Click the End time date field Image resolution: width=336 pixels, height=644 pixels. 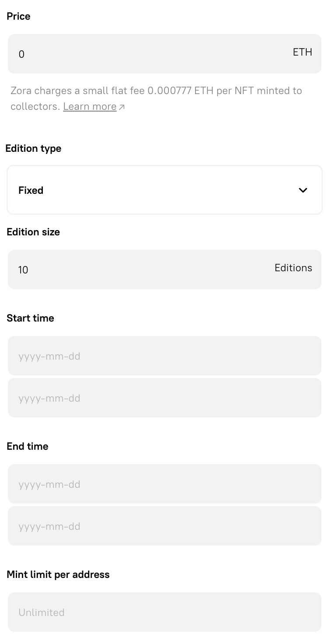pos(164,483)
